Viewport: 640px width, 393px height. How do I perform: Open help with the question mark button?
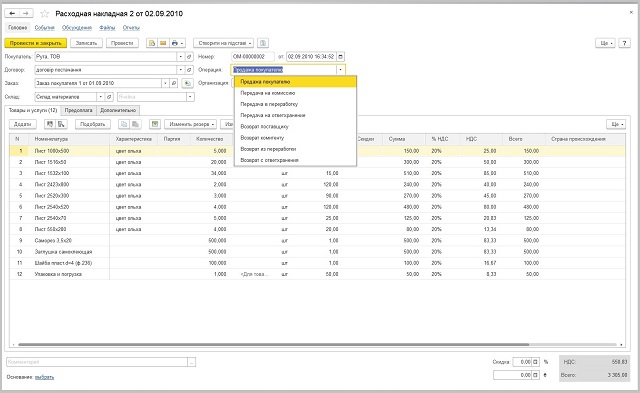(624, 43)
